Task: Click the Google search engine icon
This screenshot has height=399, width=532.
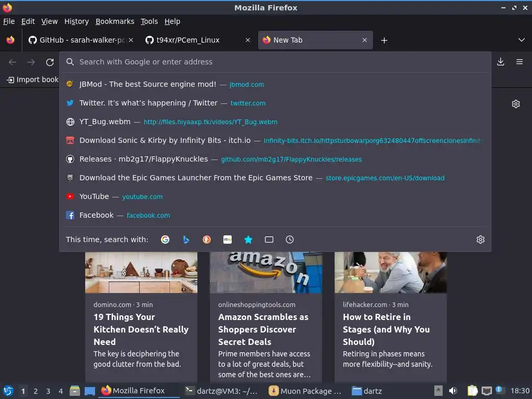Action: [x=165, y=240]
